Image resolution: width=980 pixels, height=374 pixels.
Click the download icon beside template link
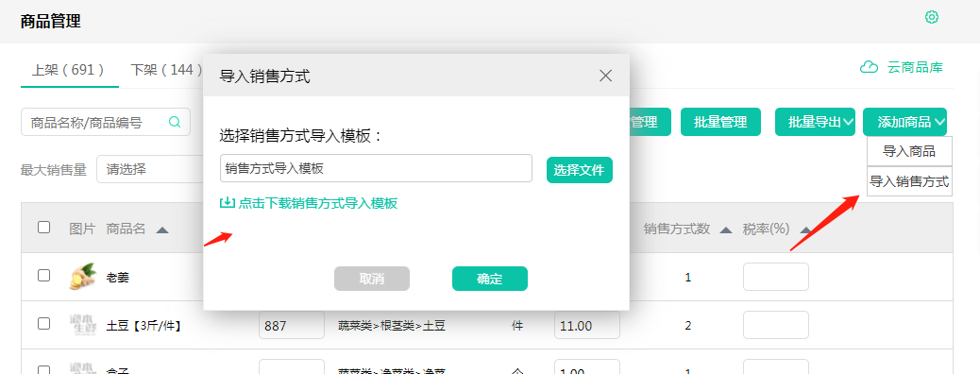227,203
